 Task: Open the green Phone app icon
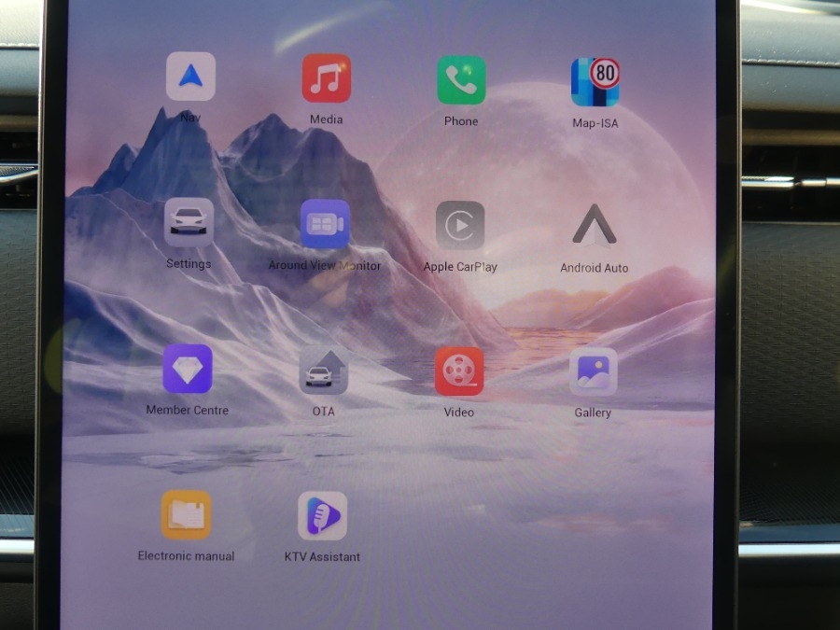461,80
